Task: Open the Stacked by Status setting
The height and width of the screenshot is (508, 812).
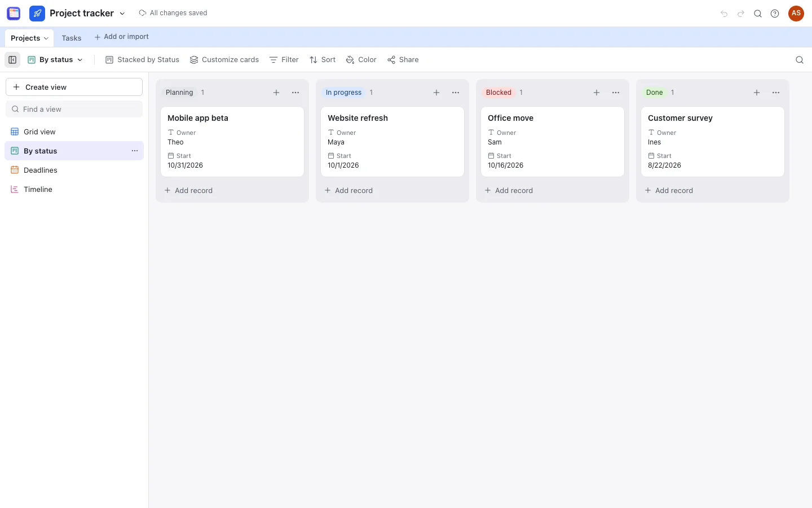Action: (143, 60)
